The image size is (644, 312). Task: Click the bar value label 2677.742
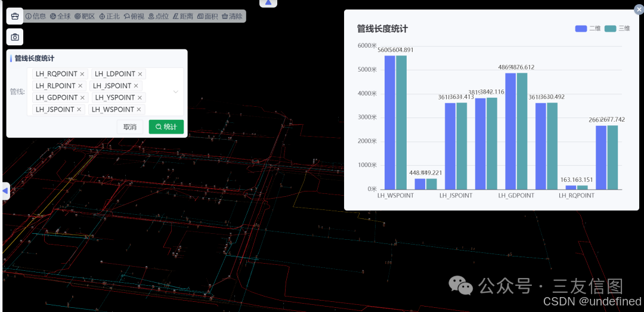coord(613,120)
